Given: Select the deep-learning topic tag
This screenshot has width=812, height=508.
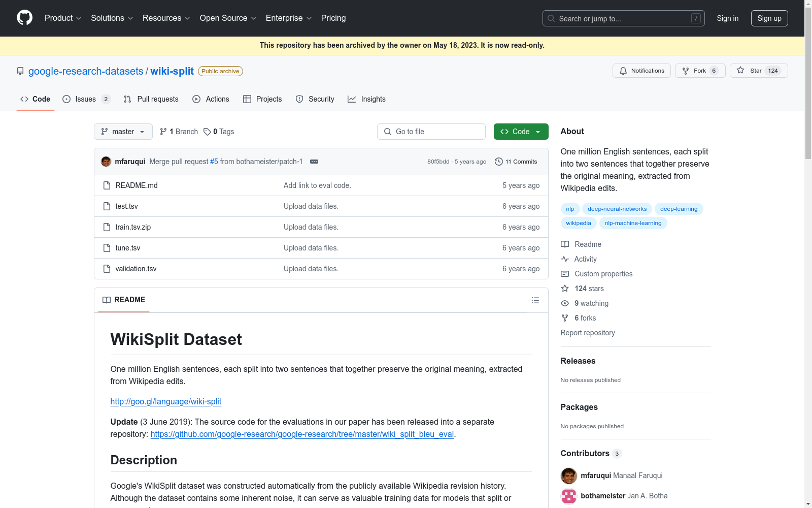Looking at the screenshot, I should pos(679,209).
